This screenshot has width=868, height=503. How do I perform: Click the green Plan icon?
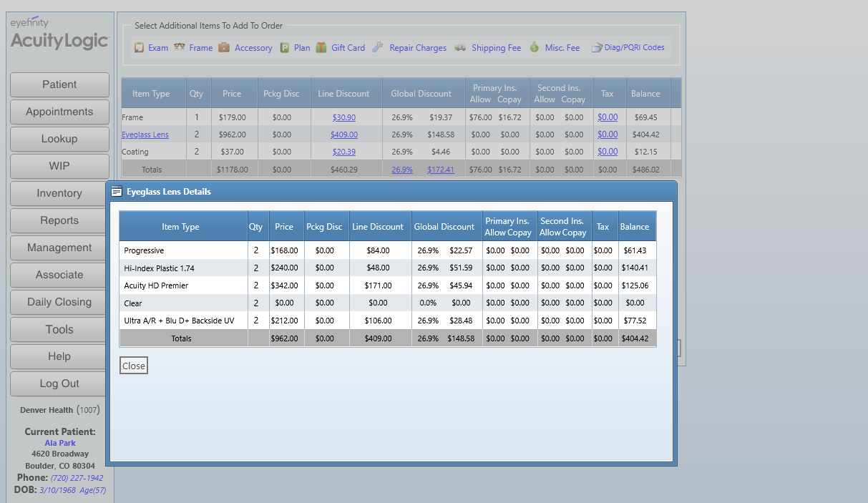coord(284,48)
